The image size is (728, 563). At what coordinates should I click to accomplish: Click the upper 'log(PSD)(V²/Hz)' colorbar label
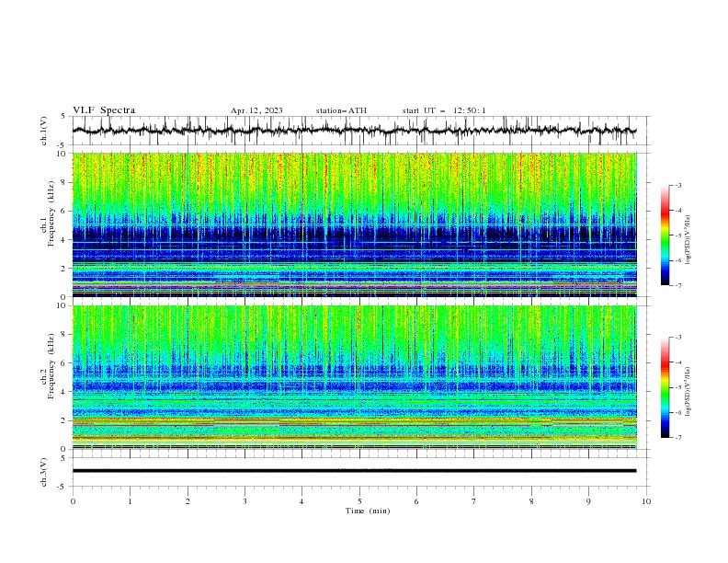tap(688, 240)
